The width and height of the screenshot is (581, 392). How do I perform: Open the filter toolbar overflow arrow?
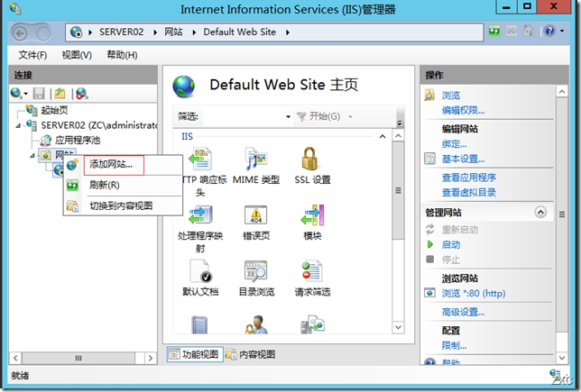pyautogui.click(x=400, y=123)
